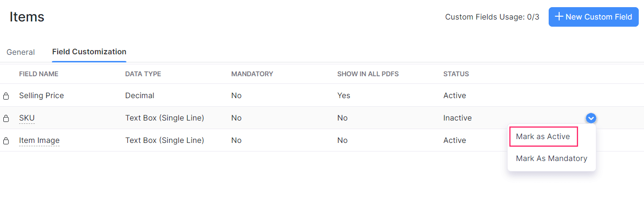Switch to the General tab
Viewport: 644px width, 212px height.
click(x=20, y=52)
